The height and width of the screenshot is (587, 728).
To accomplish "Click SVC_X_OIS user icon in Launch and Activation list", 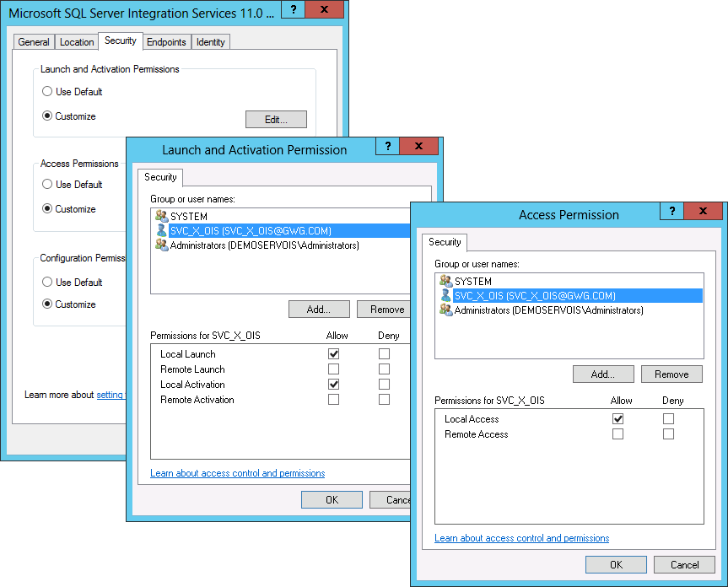I will point(161,230).
